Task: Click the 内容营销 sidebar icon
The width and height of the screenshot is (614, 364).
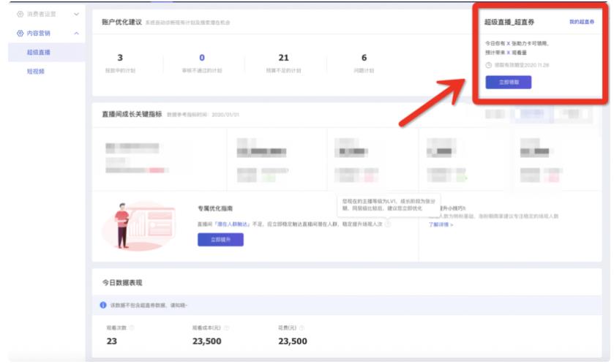Action: [20, 33]
